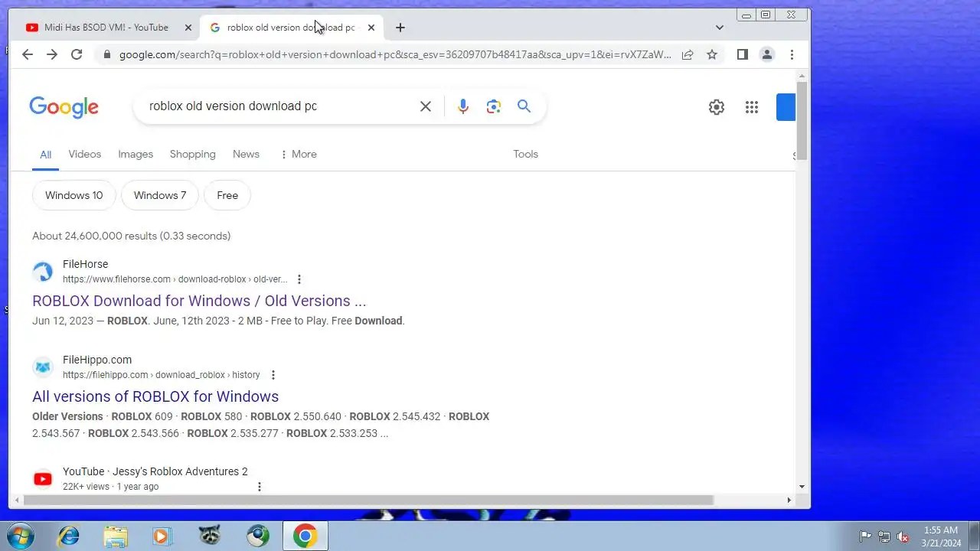Click the vertical scrollbar down arrow
980x551 pixels.
coord(802,487)
